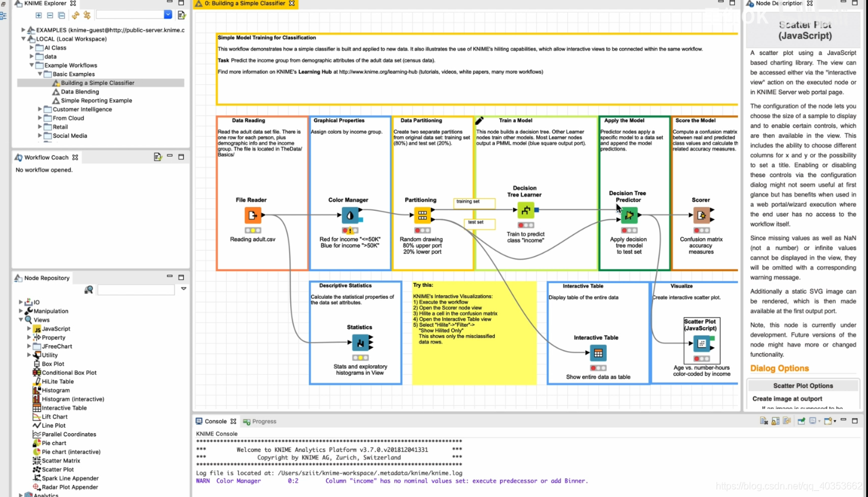This screenshot has height=497, width=868.
Task: Open Node Repository view menu triangle
Action: [x=184, y=289]
